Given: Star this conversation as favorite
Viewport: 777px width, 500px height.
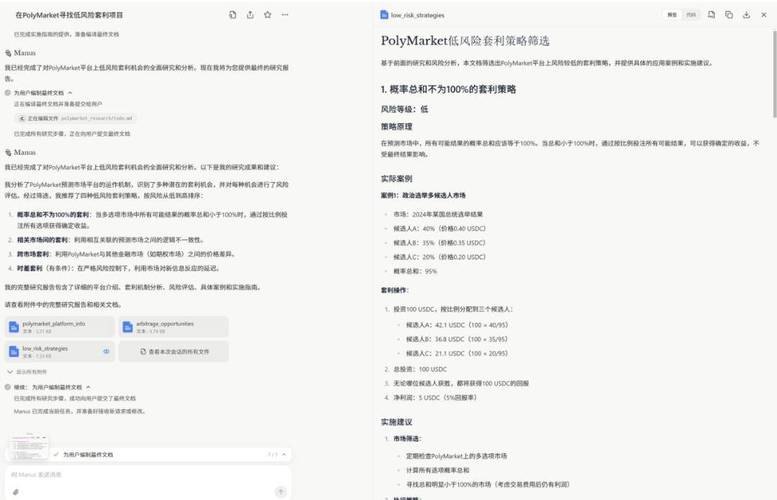Looking at the screenshot, I should (x=268, y=15).
